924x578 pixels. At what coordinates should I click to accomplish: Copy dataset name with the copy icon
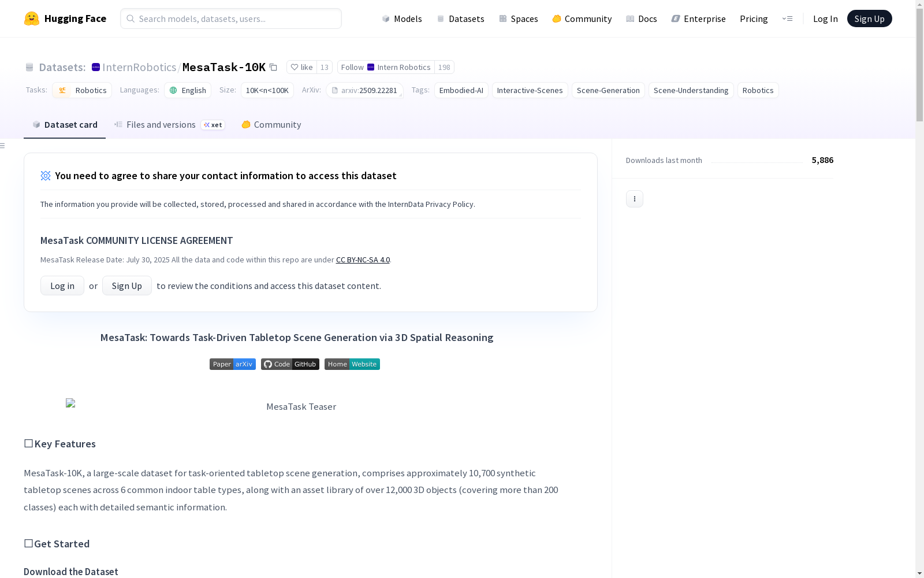[274, 67]
